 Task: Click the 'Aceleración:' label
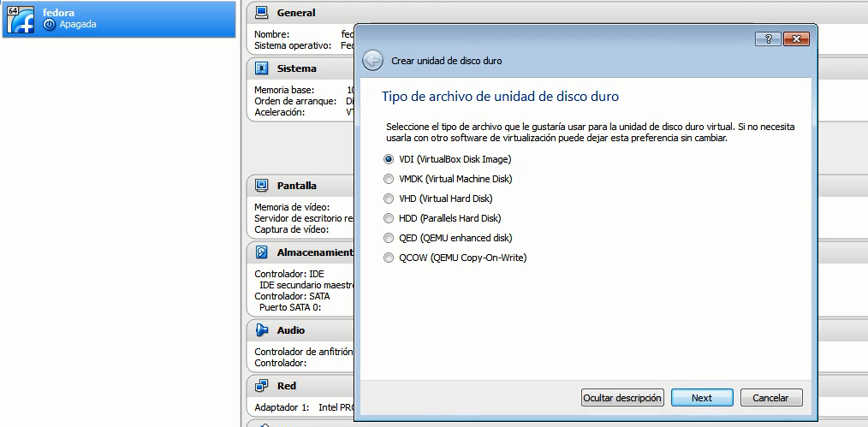tap(280, 112)
